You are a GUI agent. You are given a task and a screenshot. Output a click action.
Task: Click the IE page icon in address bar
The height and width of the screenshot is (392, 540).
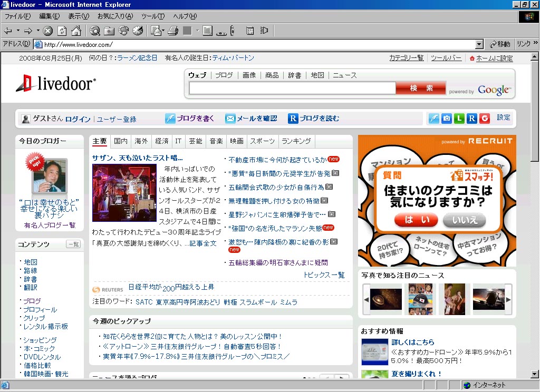(x=38, y=44)
